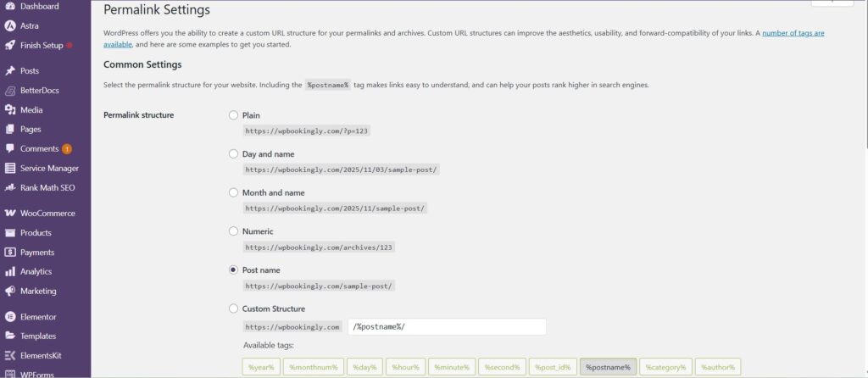
Task: Select the Plain permalink radio button
Action: pyautogui.click(x=234, y=115)
